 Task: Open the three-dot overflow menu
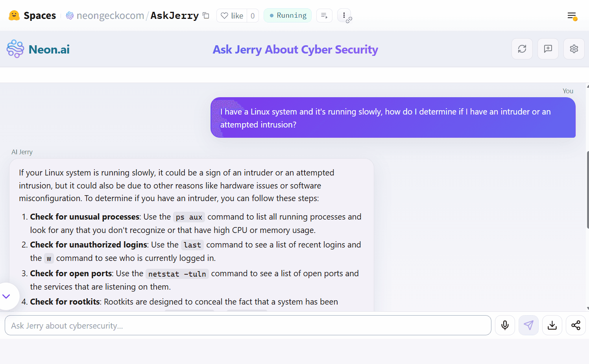(344, 15)
